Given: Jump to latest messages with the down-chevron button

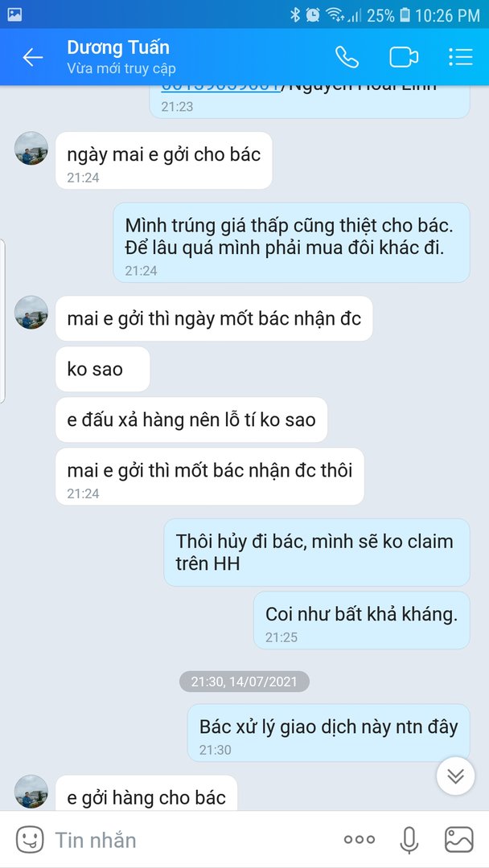Looking at the screenshot, I should pyautogui.click(x=455, y=776).
